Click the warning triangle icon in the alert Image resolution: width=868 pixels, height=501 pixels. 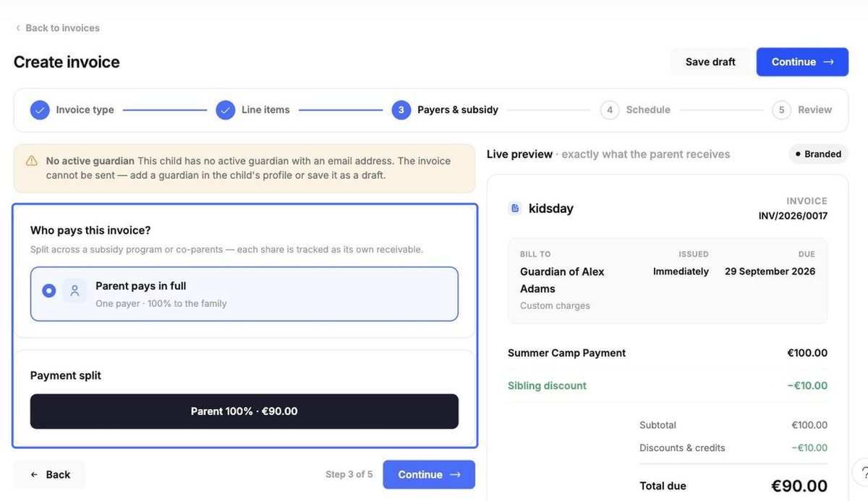point(31,161)
